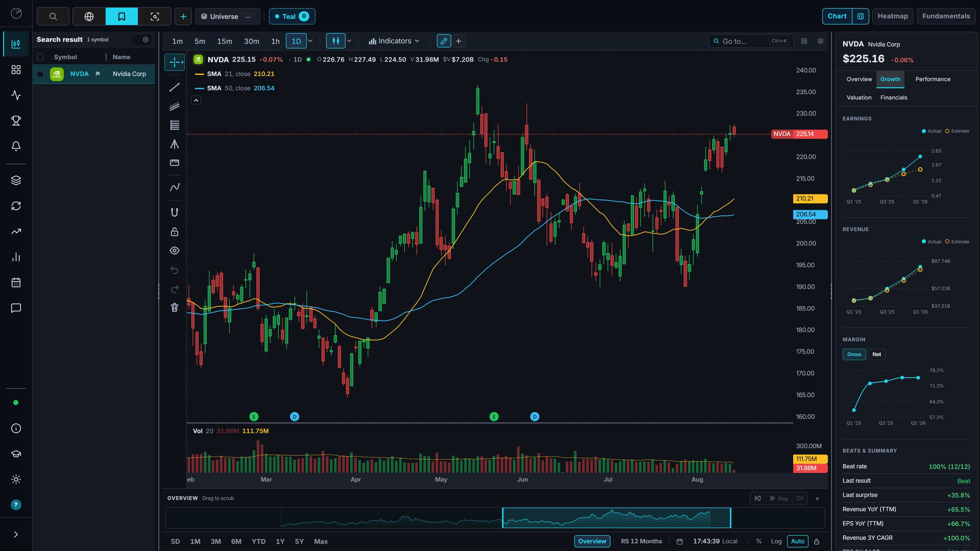Open the calendar sidebar icon
Viewport: 980px width, 551px height.
click(x=16, y=282)
